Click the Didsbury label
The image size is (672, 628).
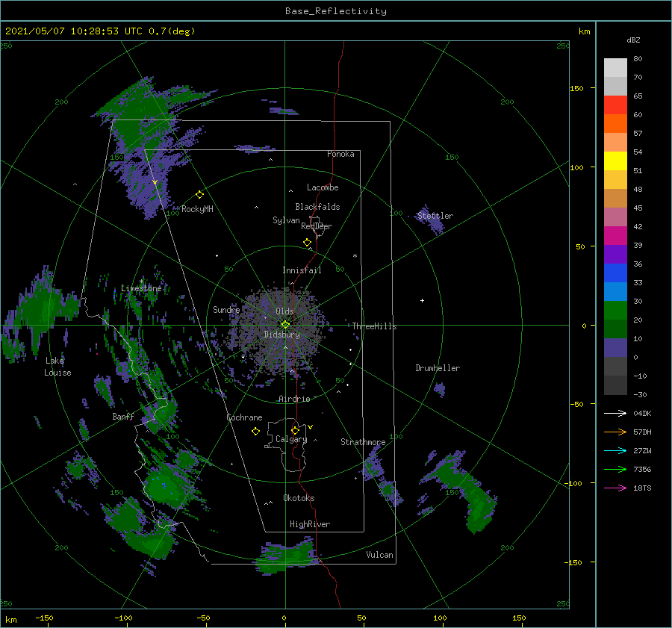pos(281,335)
